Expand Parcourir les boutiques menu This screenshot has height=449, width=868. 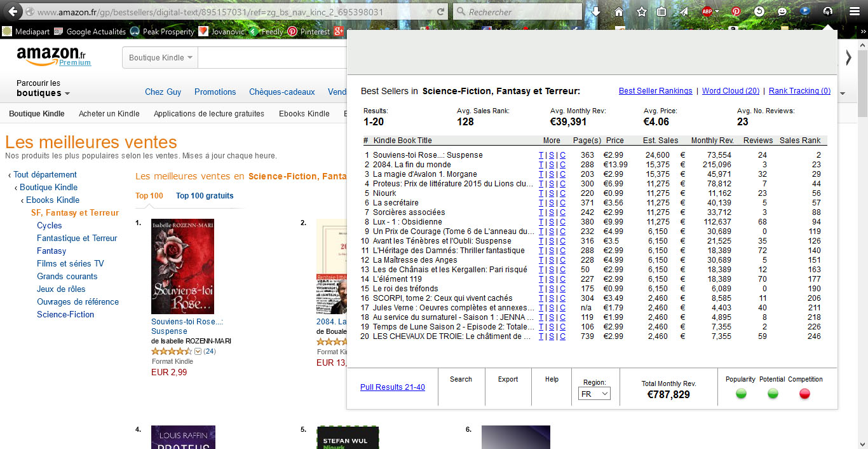point(43,88)
